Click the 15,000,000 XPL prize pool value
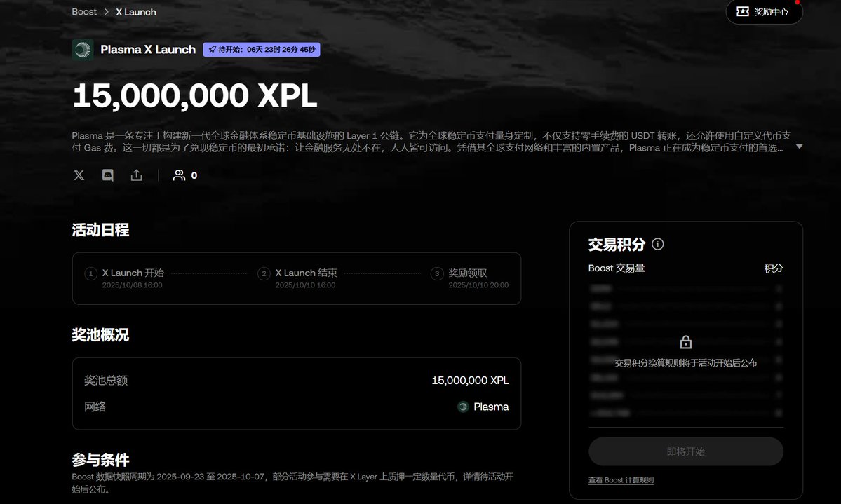The height and width of the screenshot is (504, 841). click(x=470, y=380)
